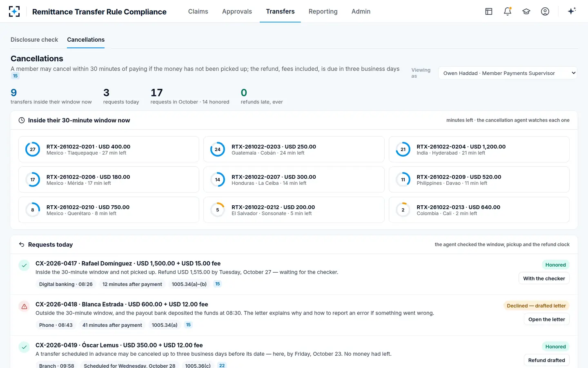Screen dimensions: 588x368
Task: Expand the Viewing as dropdown
Action: 508,73
